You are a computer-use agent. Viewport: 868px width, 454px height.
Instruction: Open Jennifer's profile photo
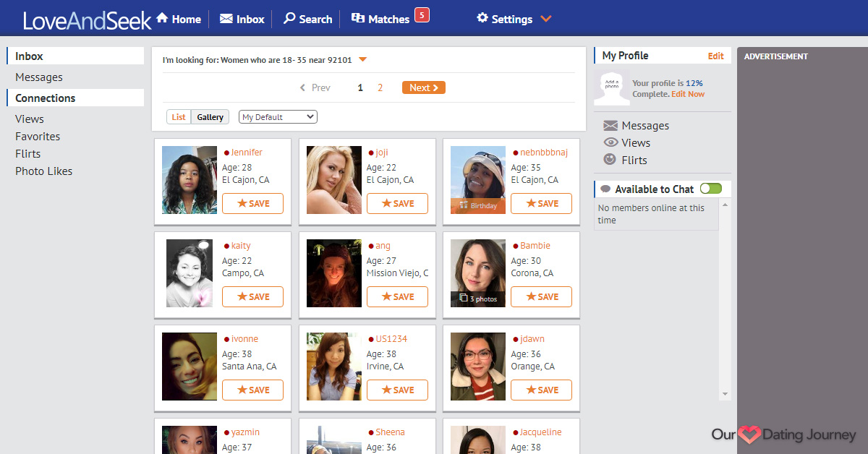190,180
